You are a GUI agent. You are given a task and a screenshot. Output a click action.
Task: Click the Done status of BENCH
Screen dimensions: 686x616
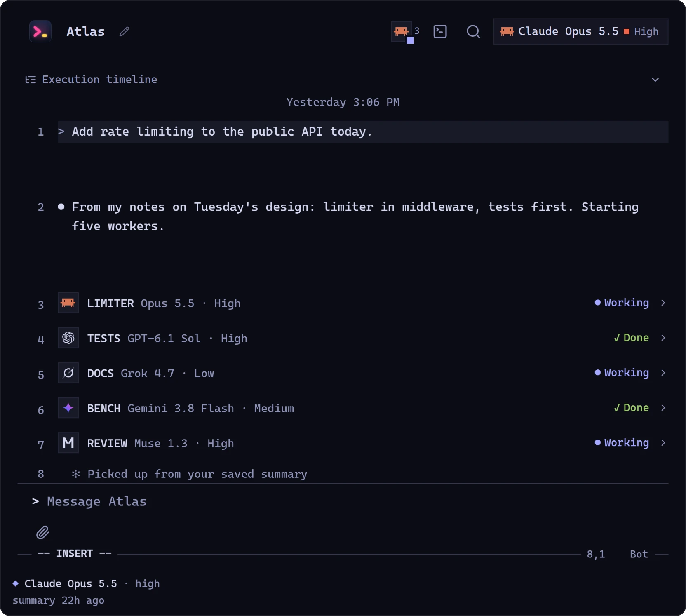click(x=631, y=408)
